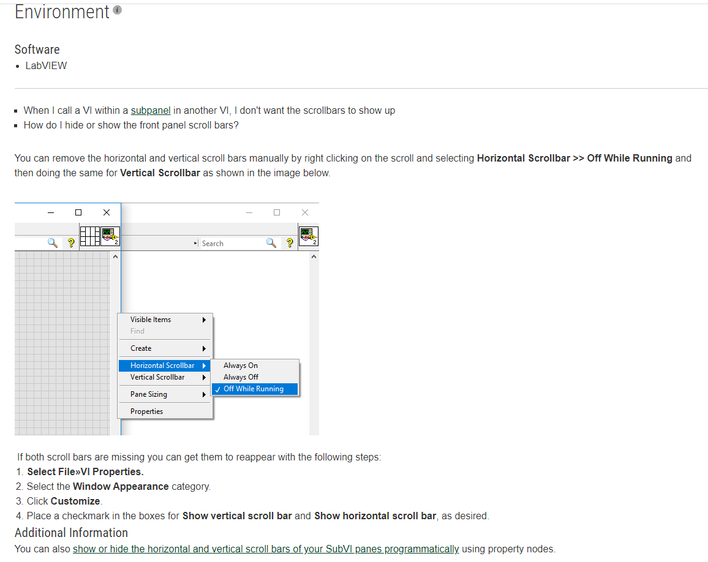Click the Select File»VI Properties step
The height and width of the screenshot is (562, 708).
(x=85, y=472)
